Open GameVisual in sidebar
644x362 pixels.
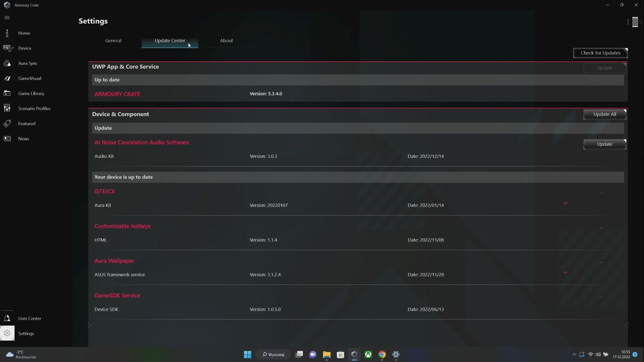29,78
